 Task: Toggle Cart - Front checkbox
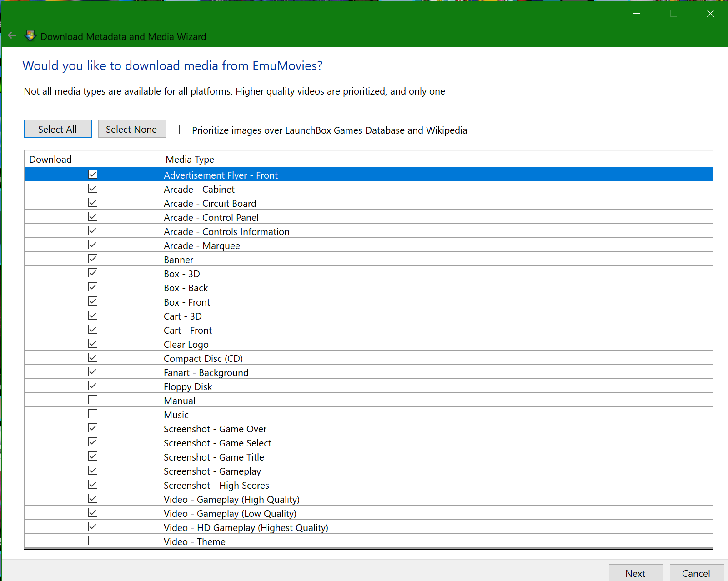pos(93,329)
